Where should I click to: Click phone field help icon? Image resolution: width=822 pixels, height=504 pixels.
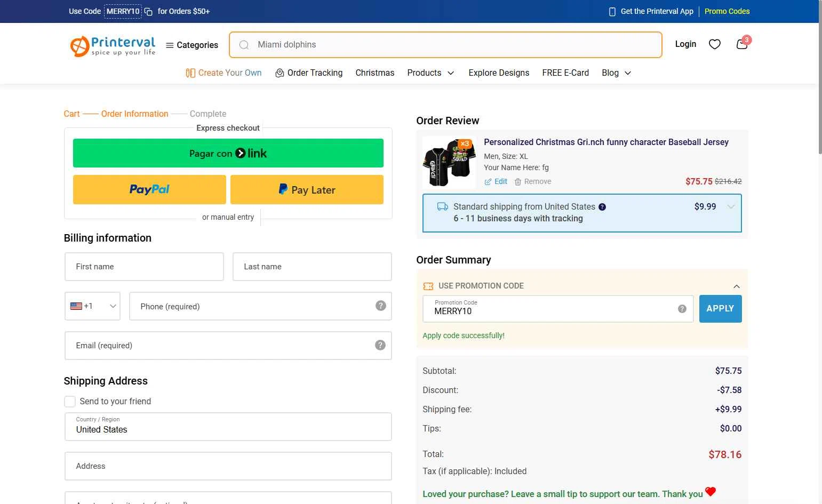coord(380,306)
